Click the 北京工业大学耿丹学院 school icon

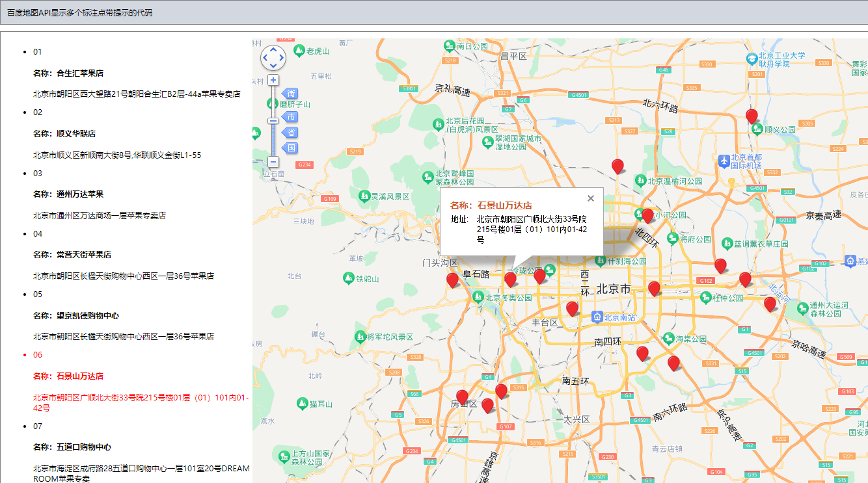(x=753, y=59)
